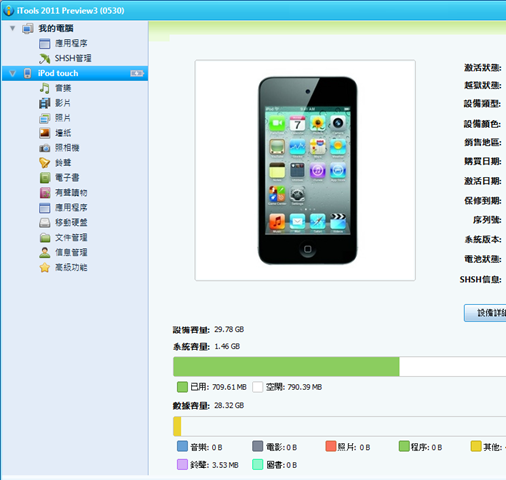This screenshot has width=506, height=480.
Task: Open the 有聲讀物 audiobooks section
Action: pos(63,193)
